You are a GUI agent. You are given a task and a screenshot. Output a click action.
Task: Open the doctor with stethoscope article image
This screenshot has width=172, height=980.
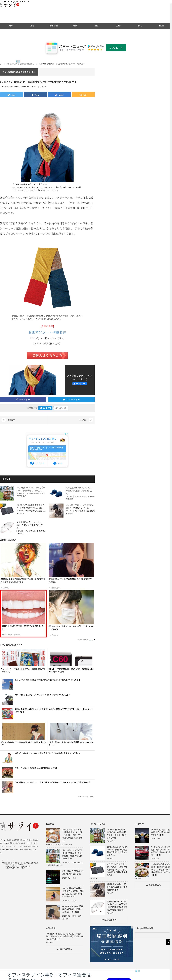point(71,731)
